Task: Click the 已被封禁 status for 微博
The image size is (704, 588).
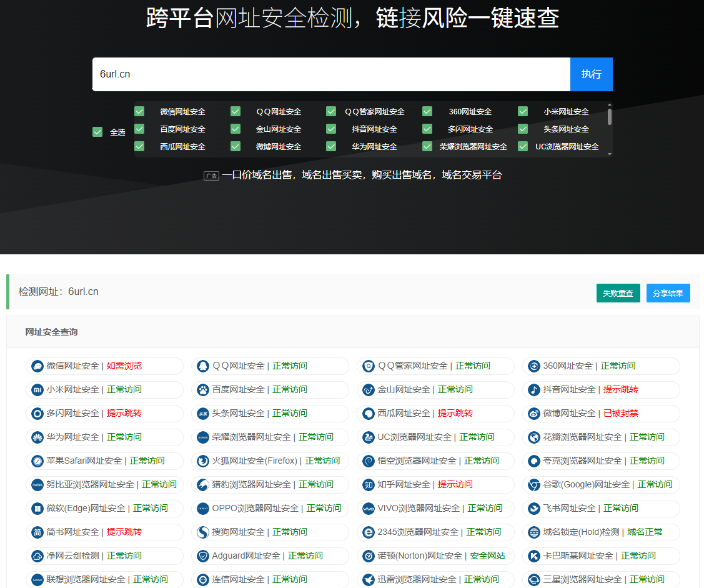Action: tap(621, 413)
